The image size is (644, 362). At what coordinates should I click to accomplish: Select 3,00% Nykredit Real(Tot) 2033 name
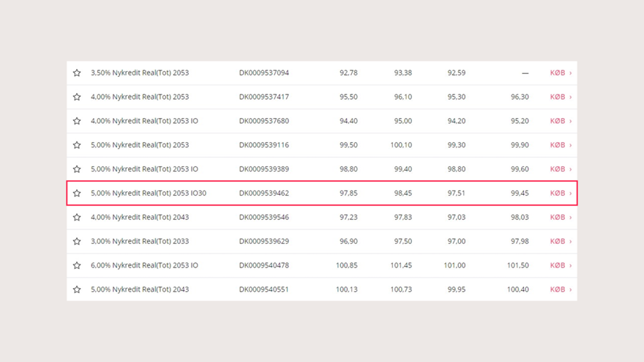point(140,242)
